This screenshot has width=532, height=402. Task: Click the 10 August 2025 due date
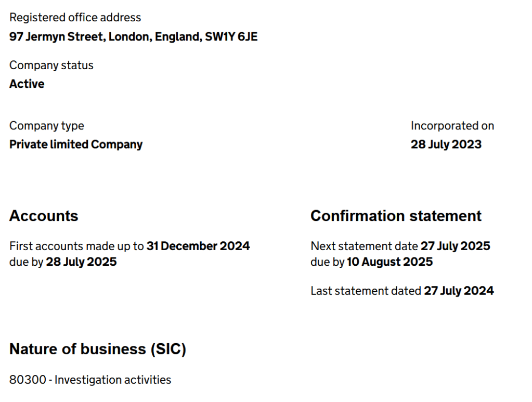[x=390, y=262]
